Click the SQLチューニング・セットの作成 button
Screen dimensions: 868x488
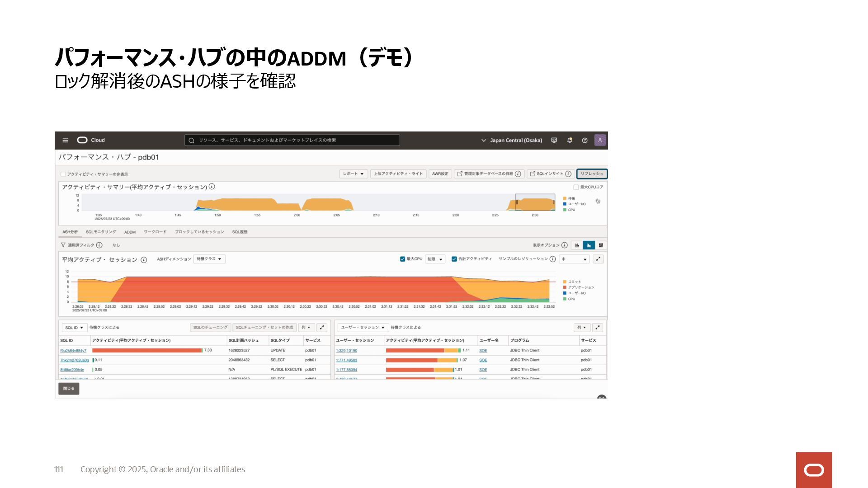[x=264, y=328]
